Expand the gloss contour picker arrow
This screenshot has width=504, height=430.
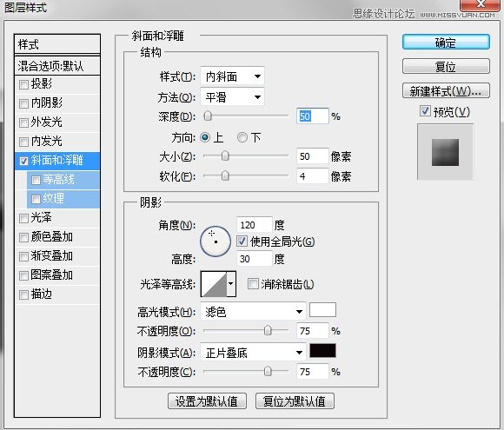tap(231, 284)
